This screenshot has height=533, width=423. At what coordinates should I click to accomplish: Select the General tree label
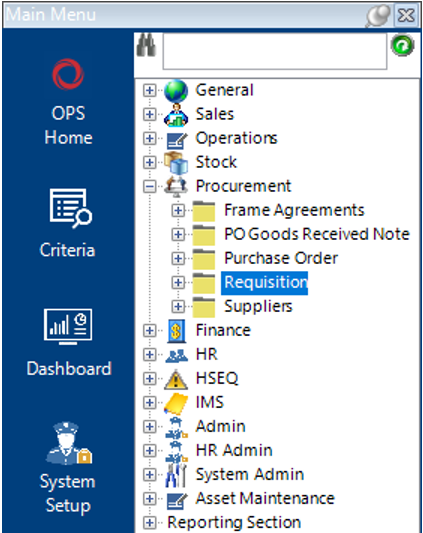tap(224, 90)
